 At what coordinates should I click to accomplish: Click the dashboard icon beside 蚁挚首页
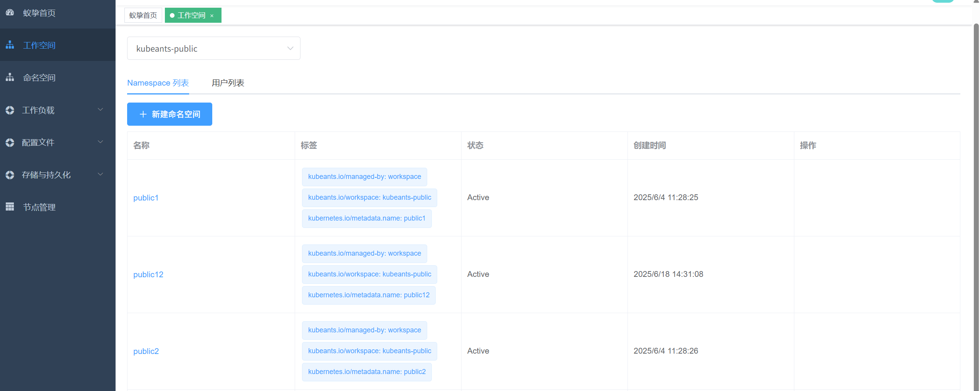[x=10, y=13]
